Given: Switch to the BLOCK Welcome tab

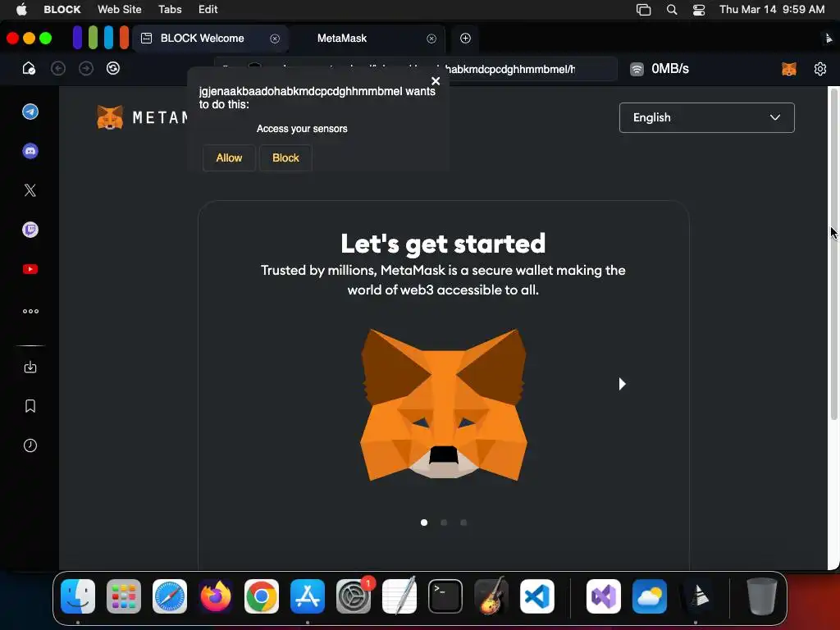Looking at the screenshot, I should pos(210,39).
